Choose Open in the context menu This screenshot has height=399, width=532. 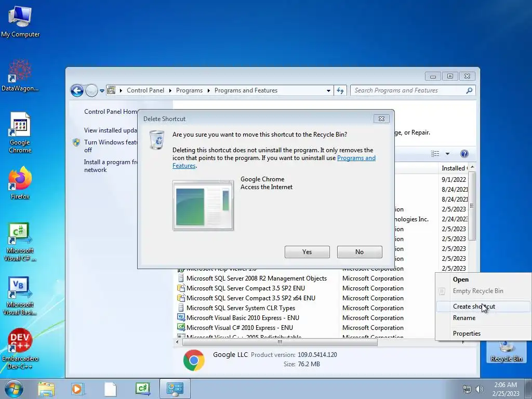[484, 280]
